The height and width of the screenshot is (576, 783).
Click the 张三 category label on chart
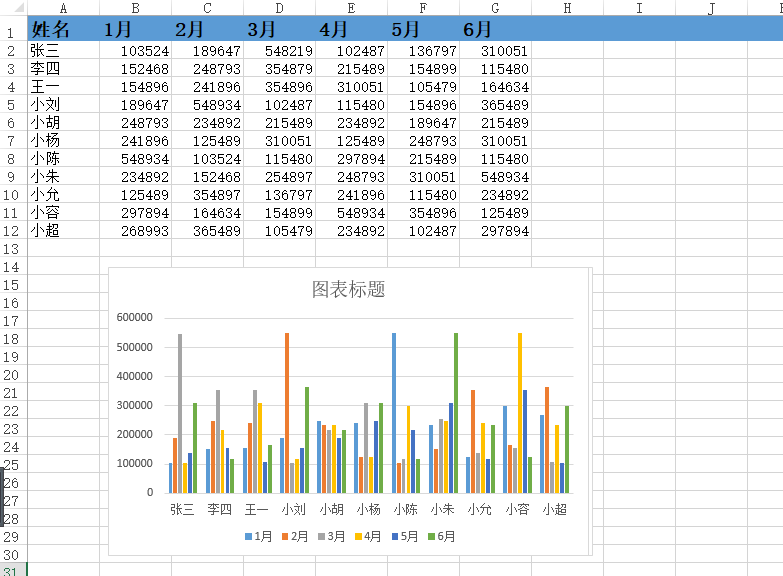click(x=182, y=510)
